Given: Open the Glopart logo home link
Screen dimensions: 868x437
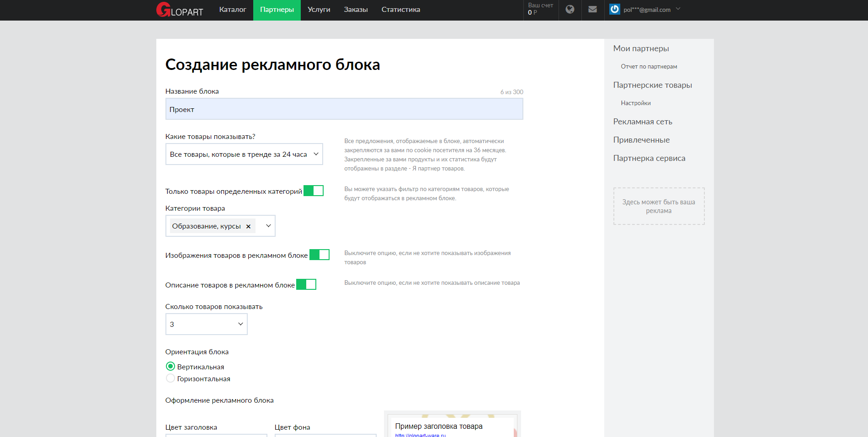Looking at the screenshot, I should [180, 10].
